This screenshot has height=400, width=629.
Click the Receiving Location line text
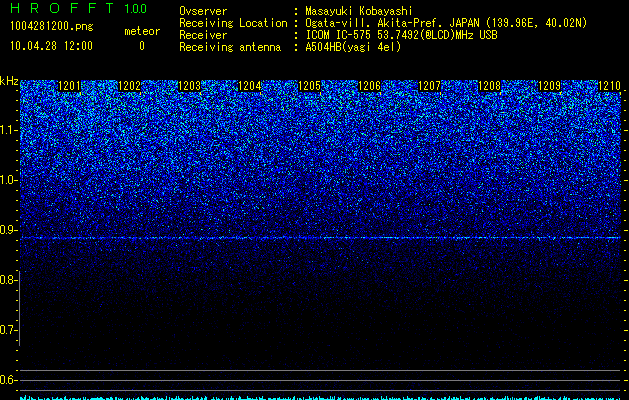[x=383, y=23]
